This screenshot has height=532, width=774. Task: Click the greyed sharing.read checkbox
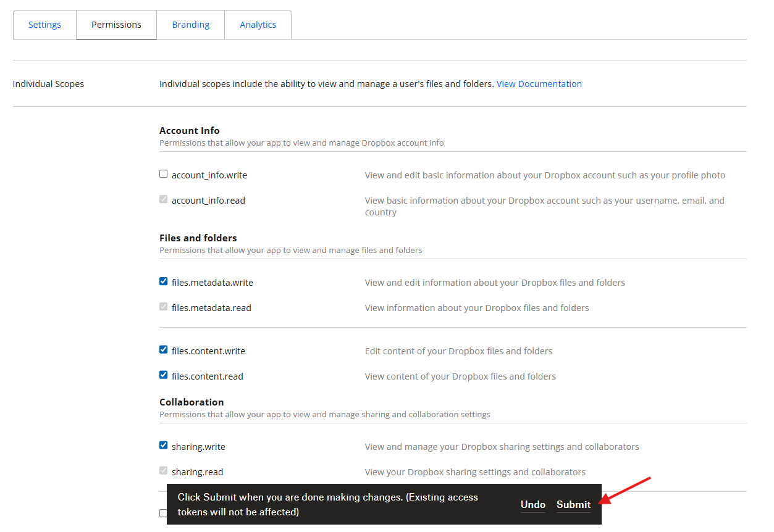click(x=164, y=471)
